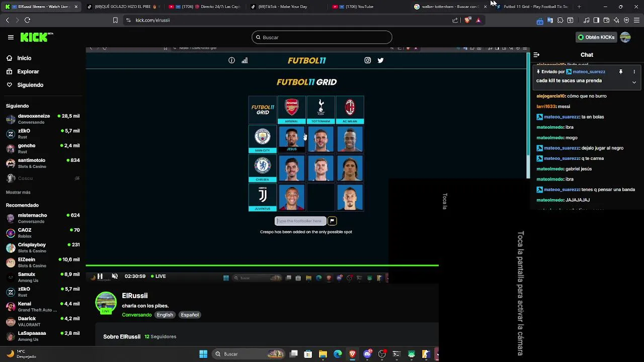Unmute the stream player
This screenshot has height=362, width=644.
tap(115, 276)
